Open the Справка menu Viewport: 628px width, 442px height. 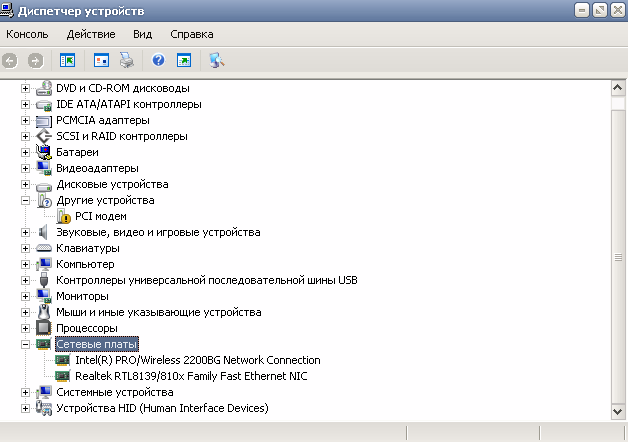192,34
